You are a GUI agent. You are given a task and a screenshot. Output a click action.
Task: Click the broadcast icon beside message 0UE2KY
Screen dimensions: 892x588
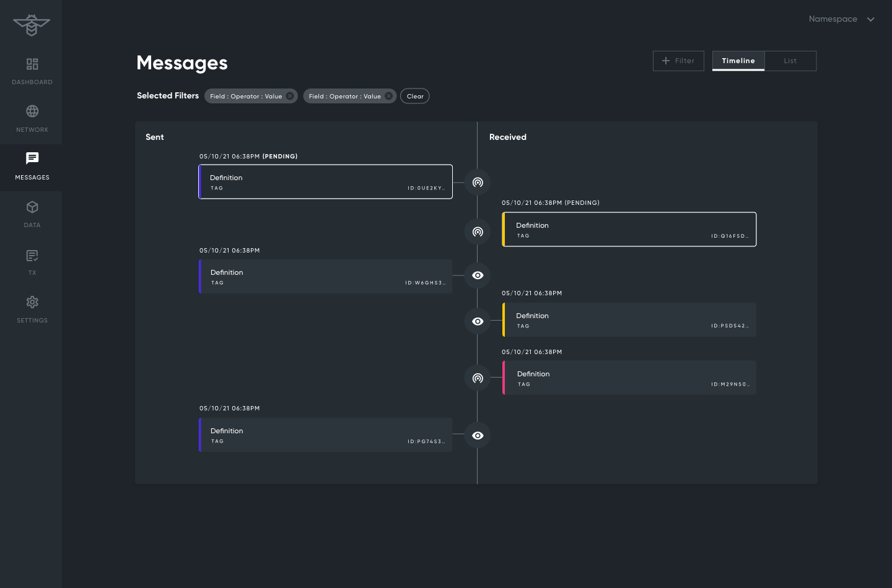click(477, 182)
